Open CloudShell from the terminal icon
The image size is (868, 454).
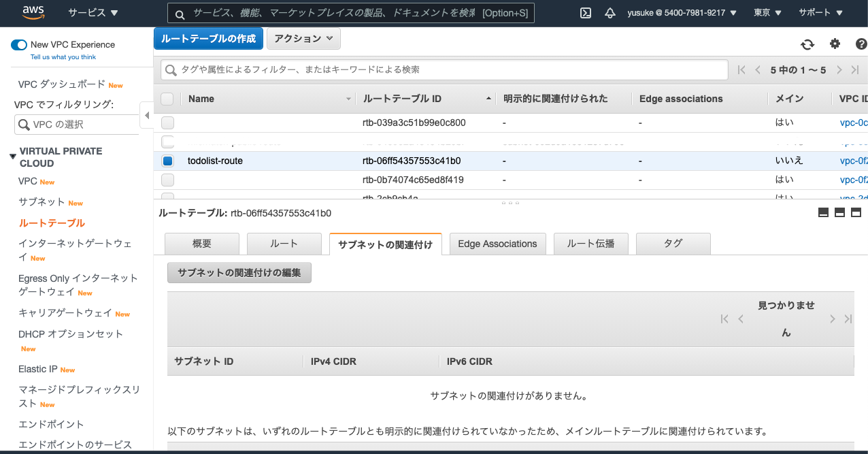tap(585, 12)
